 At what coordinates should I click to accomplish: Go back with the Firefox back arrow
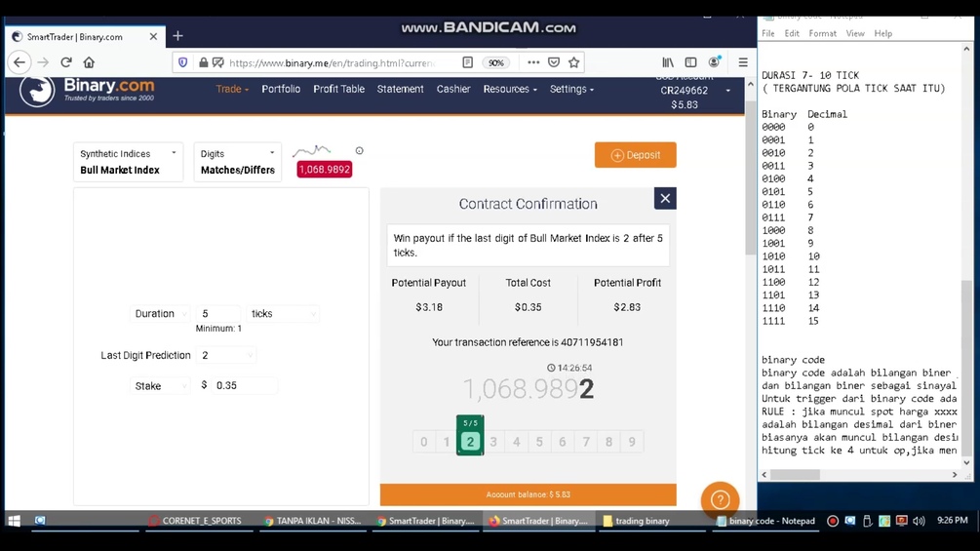click(x=20, y=62)
